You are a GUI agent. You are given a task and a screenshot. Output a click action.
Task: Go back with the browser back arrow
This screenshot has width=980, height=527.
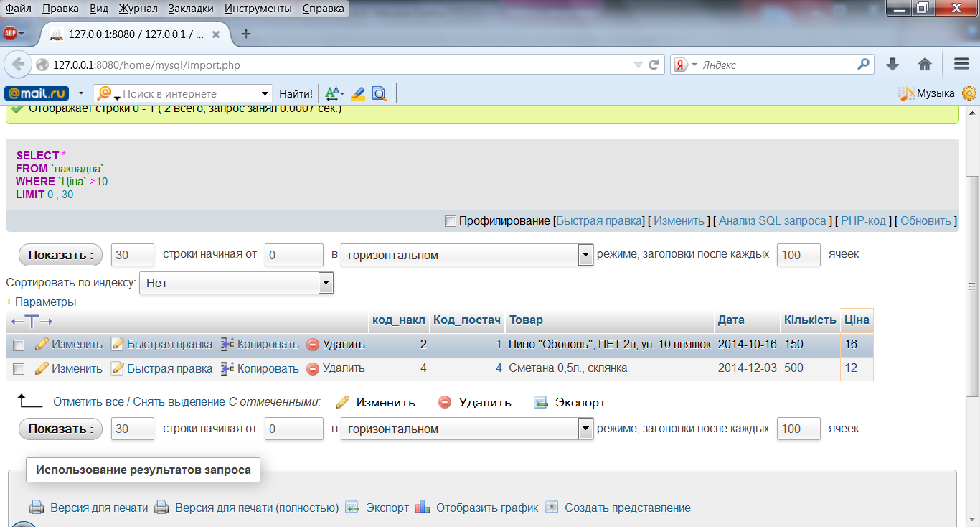tap(17, 65)
